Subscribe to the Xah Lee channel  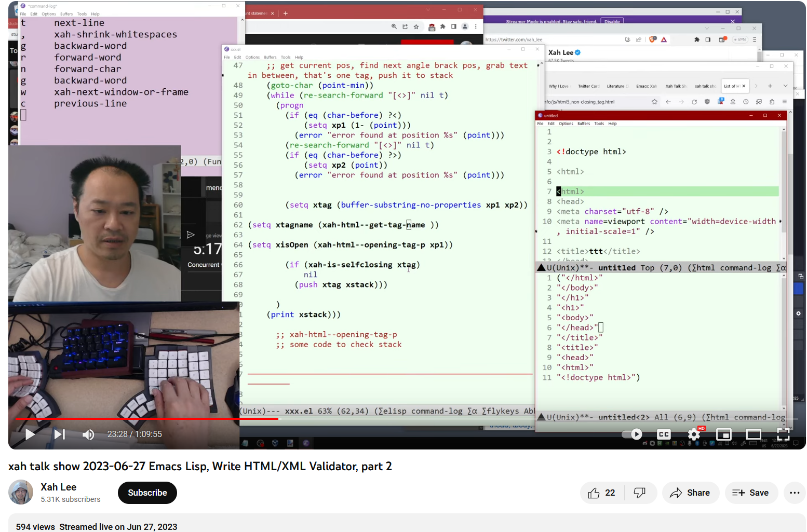[147, 493]
